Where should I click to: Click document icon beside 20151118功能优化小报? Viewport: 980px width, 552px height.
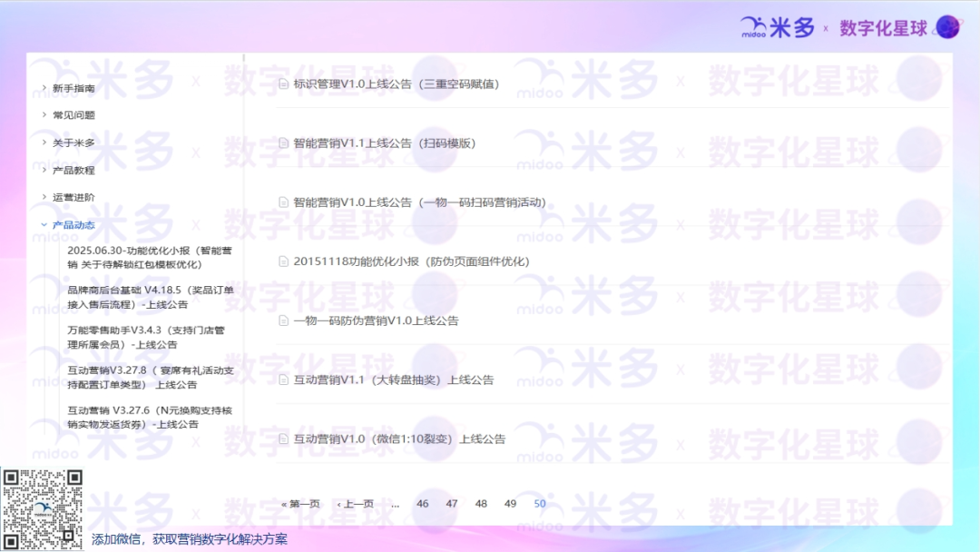[x=283, y=261]
